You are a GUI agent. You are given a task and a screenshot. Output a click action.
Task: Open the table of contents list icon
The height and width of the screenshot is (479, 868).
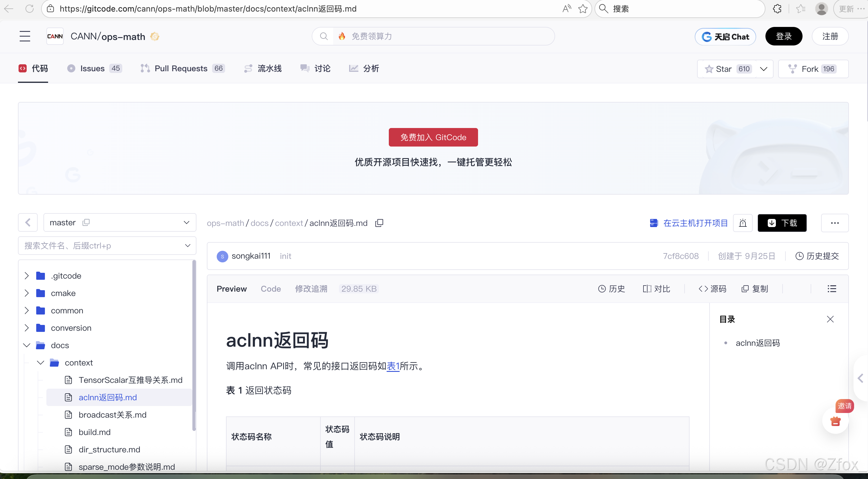(x=832, y=289)
